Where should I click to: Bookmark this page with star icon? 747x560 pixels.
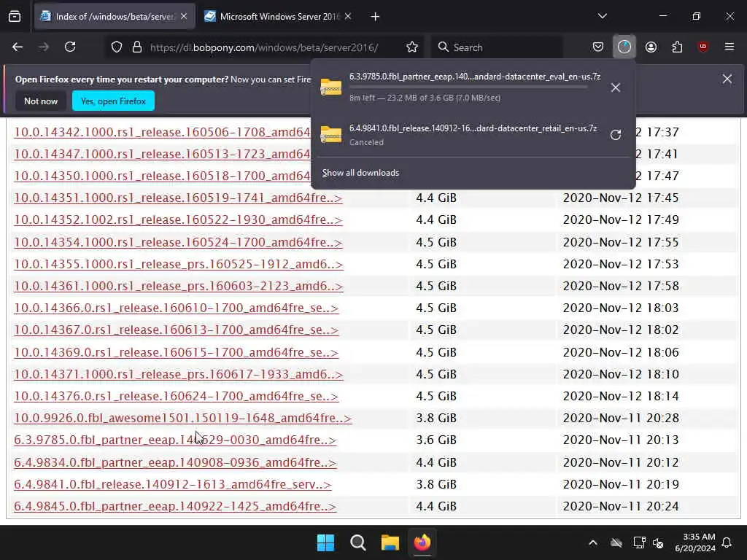click(x=412, y=47)
